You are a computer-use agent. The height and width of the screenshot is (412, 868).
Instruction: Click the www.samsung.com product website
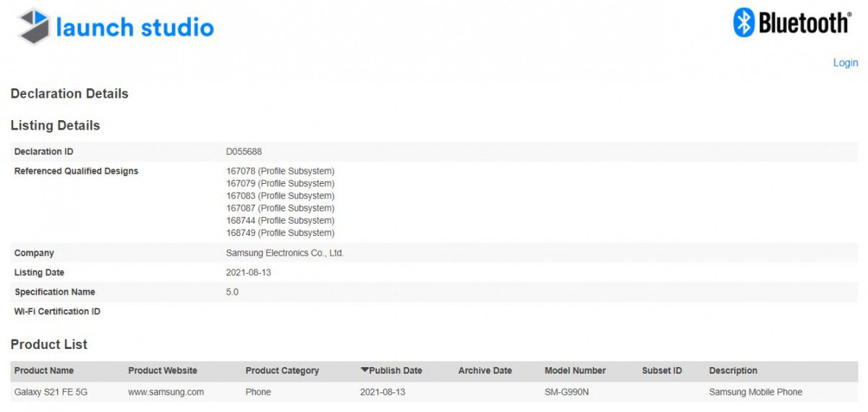click(x=166, y=392)
